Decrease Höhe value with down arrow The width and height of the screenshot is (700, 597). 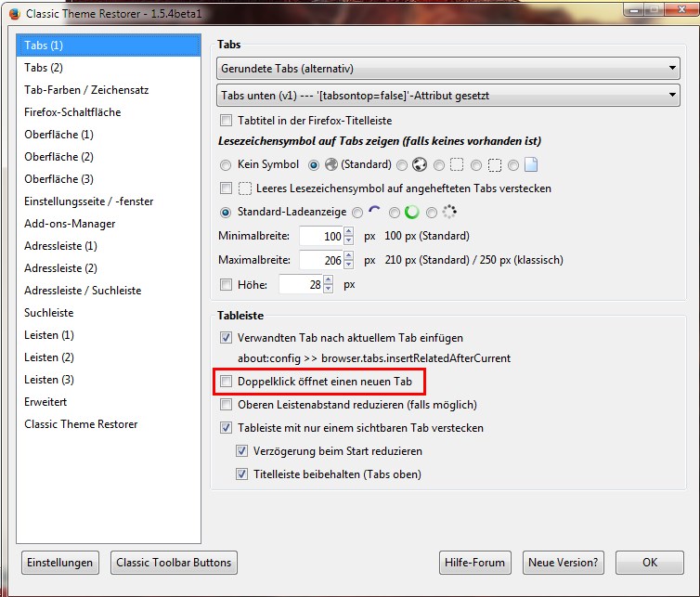(328, 289)
